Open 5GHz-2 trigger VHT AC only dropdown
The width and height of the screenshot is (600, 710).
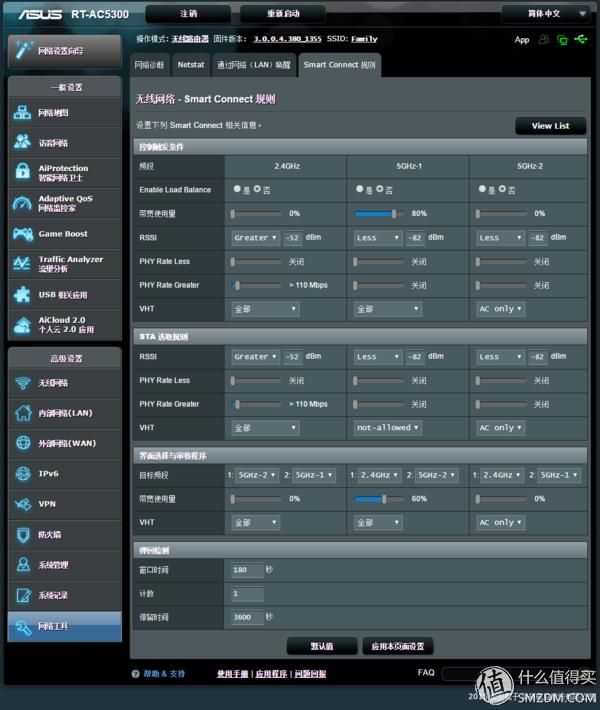point(500,309)
